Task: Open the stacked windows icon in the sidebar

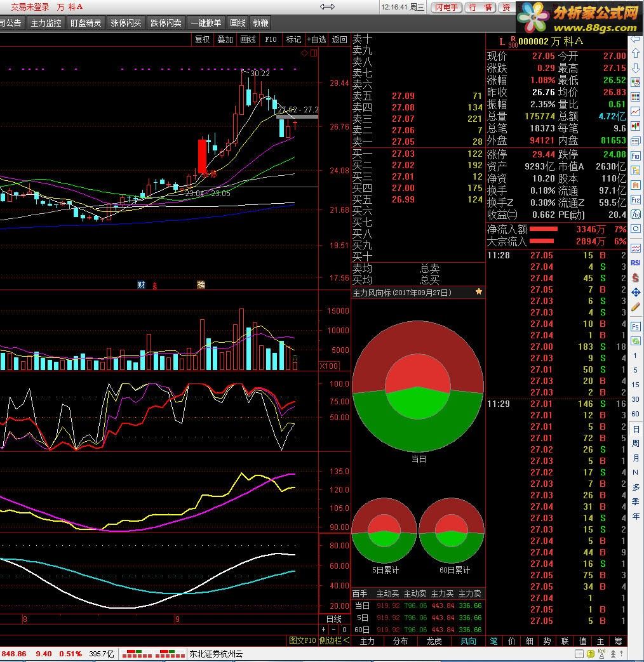Action: click(x=636, y=141)
